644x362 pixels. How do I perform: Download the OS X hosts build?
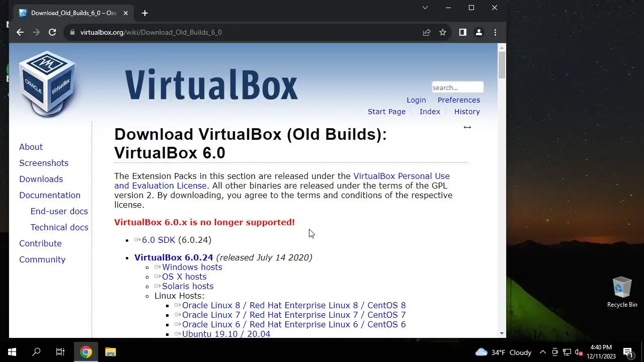pyautogui.click(x=184, y=277)
